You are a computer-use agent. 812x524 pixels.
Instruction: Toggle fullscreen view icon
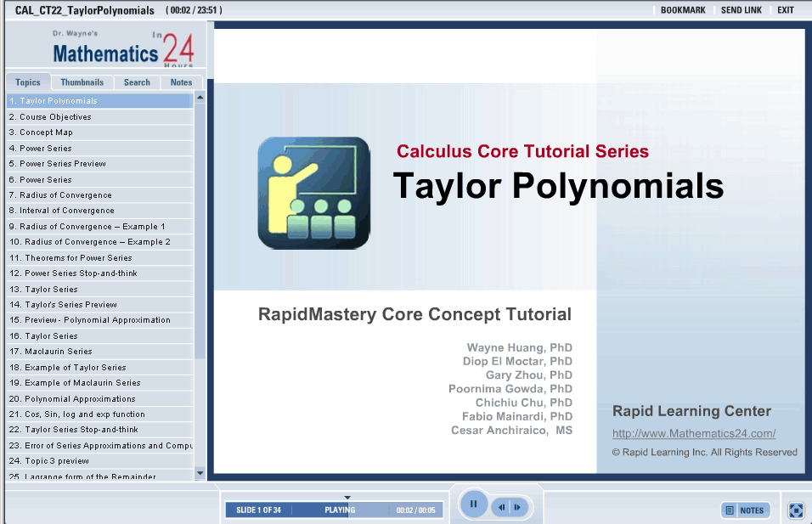[796, 510]
